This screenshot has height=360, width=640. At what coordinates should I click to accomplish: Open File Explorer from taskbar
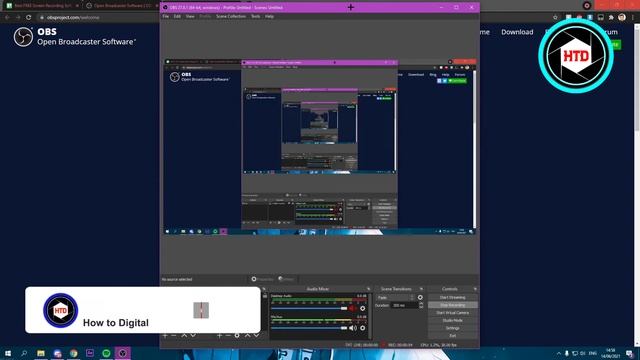[41, 353]
